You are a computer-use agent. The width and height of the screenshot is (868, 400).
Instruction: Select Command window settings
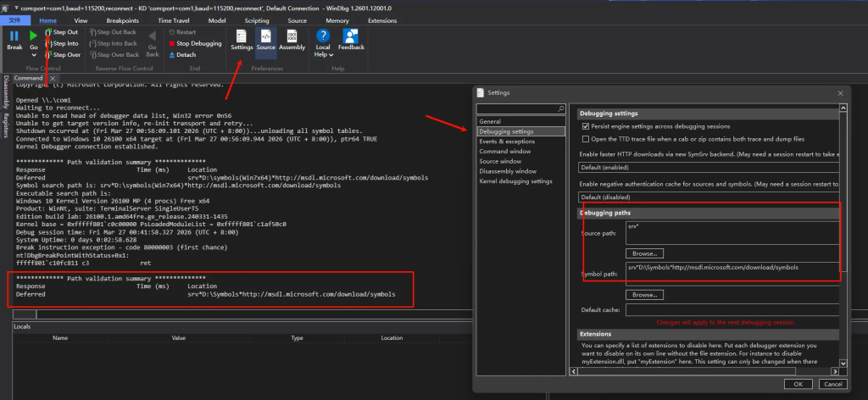521,151
